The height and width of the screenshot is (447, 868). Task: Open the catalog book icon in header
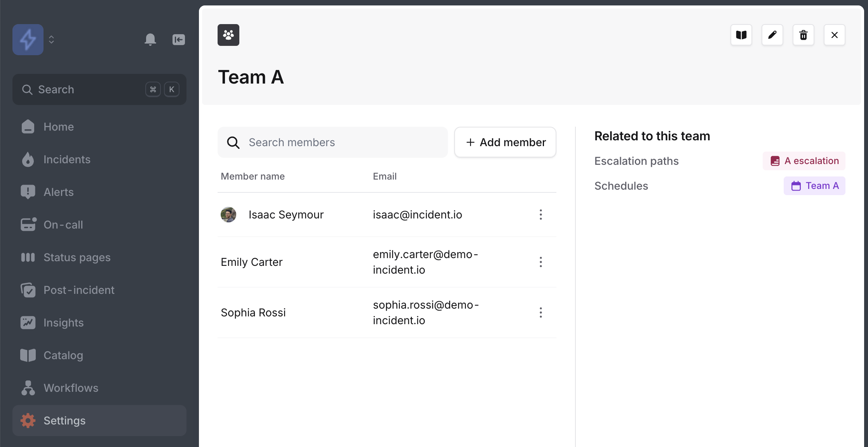coord(741,35)
